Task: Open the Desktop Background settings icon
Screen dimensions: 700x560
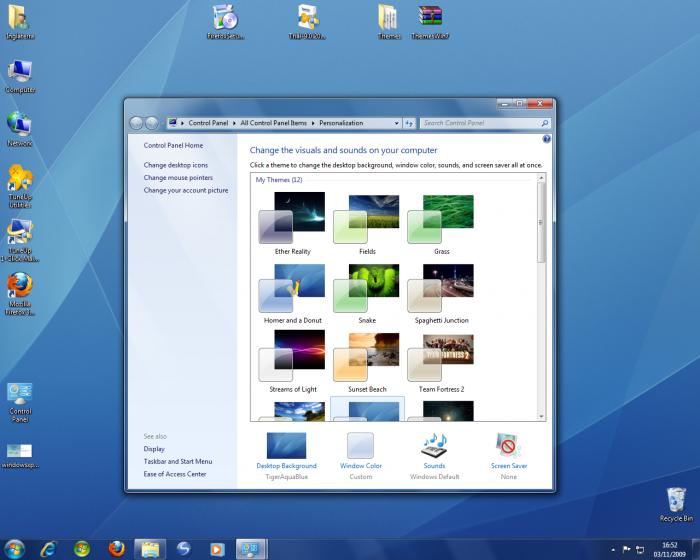Action: (286, 445)
